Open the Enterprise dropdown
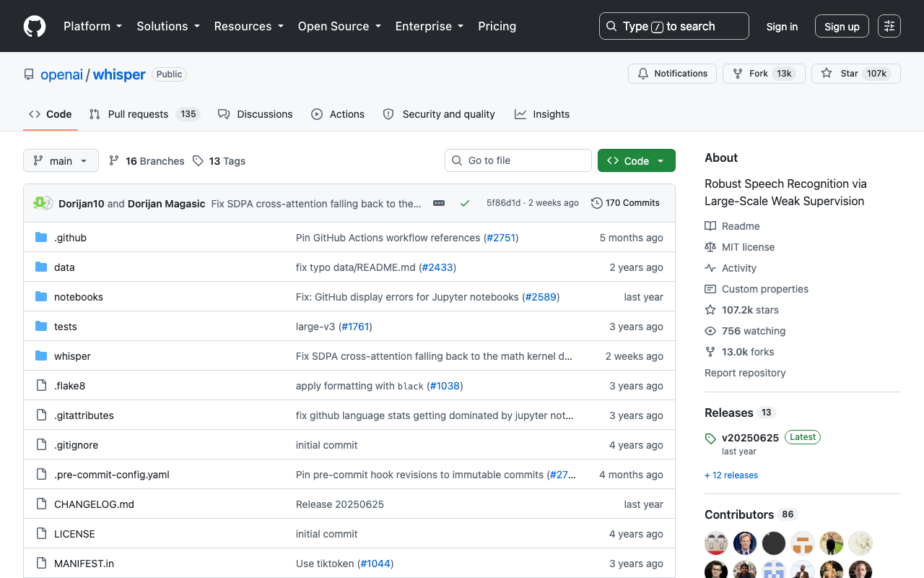The image size is (924, 578). [429, 26]
